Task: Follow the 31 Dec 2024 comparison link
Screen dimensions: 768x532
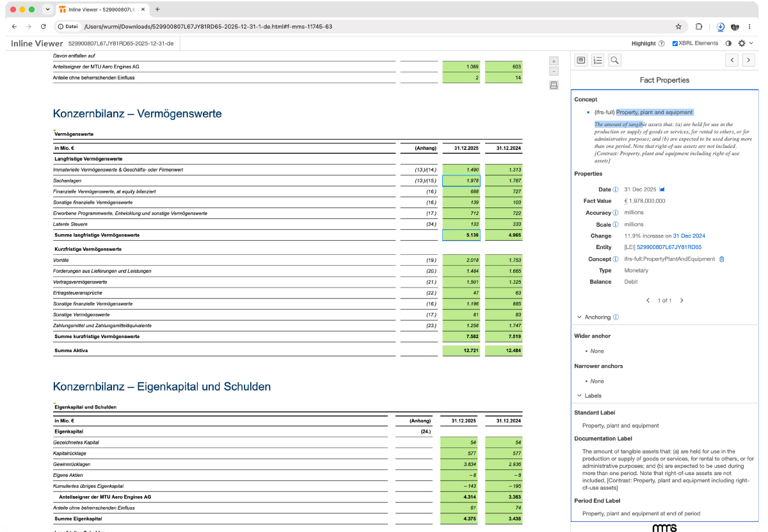Action: [689, 236]
